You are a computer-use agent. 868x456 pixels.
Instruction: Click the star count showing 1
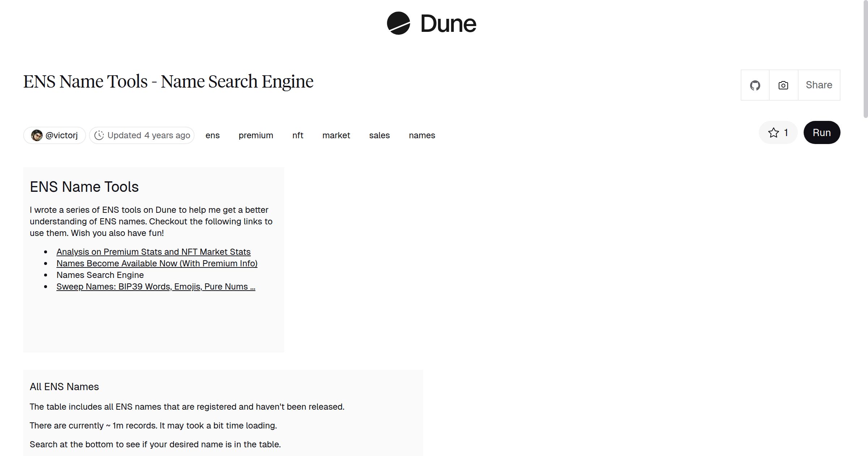click(x=786, y=132)
